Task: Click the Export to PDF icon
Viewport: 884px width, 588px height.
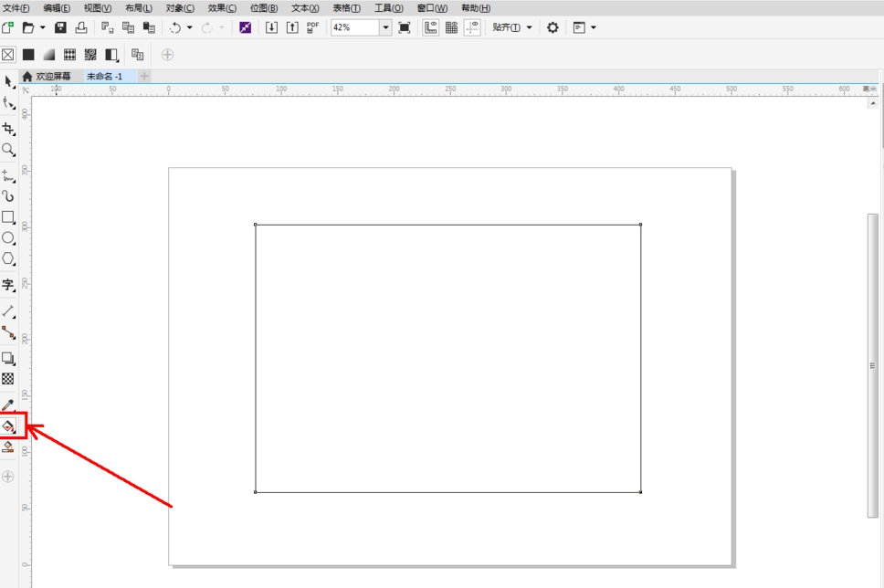Action: point(312,28)
